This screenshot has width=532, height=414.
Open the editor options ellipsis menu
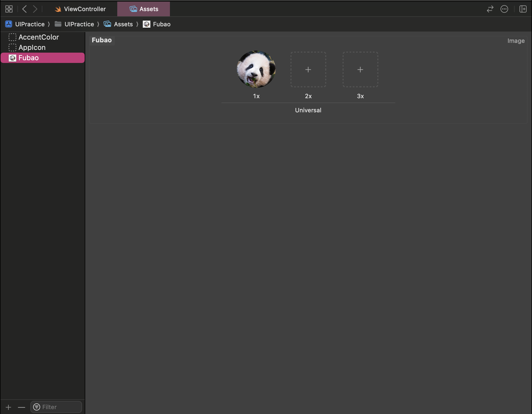click(x=504, y=9)
